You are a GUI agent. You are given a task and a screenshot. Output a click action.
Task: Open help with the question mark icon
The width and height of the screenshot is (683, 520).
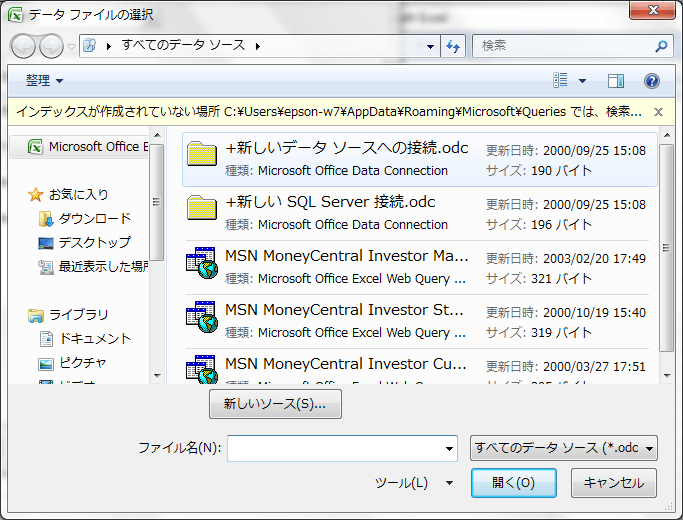[652, 81]
